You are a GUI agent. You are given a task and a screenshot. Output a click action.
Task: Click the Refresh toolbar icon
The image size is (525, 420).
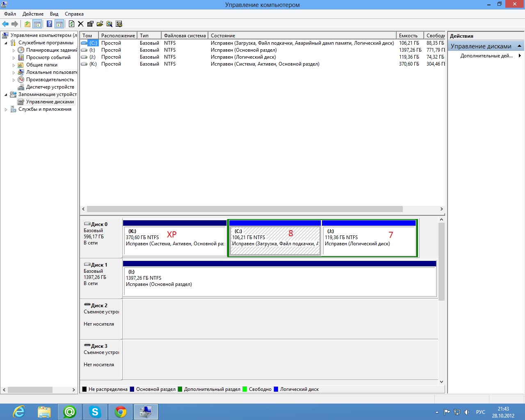72,24
